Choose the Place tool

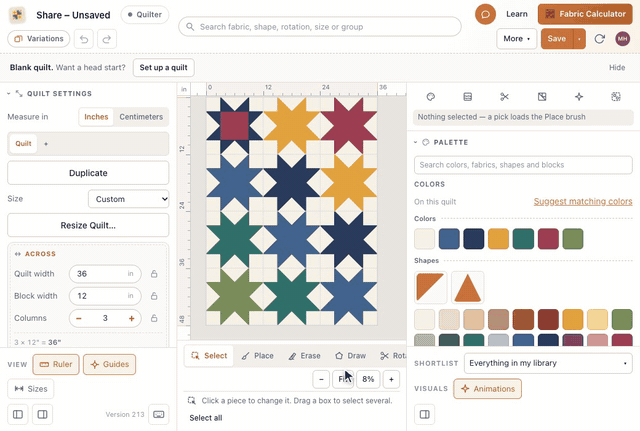[258, 355]
